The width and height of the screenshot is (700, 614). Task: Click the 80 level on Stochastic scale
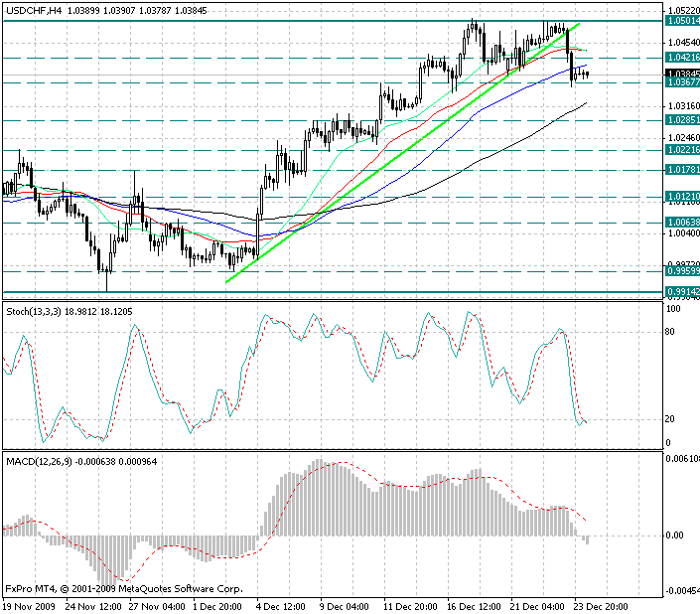pyautogui.click(x=669, y=332)
